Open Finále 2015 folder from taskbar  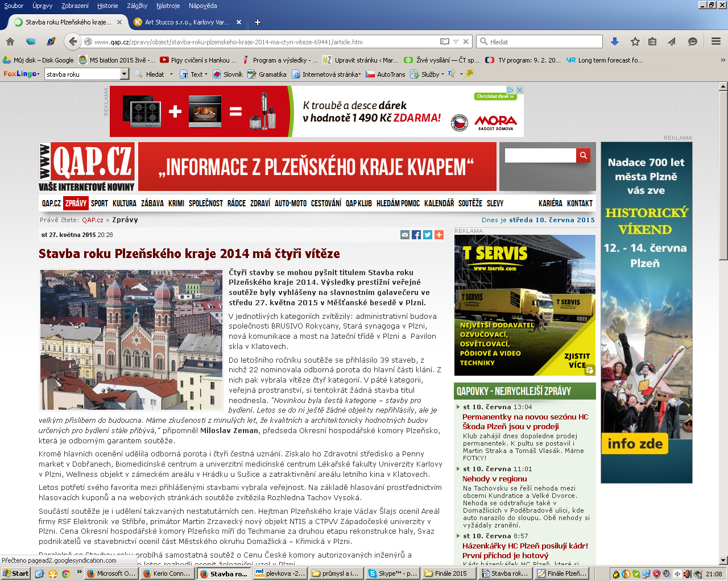tap(449, 573)
